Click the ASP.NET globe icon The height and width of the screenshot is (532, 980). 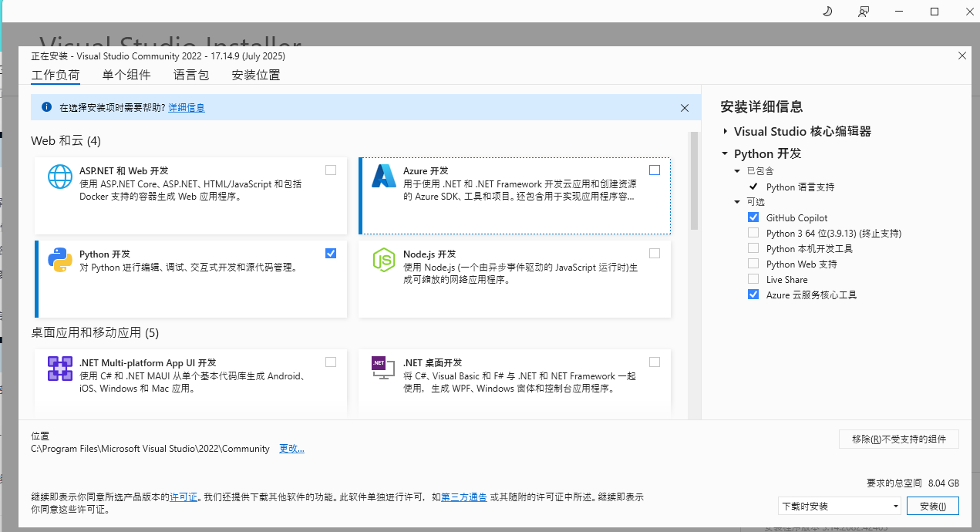point(60,177)
